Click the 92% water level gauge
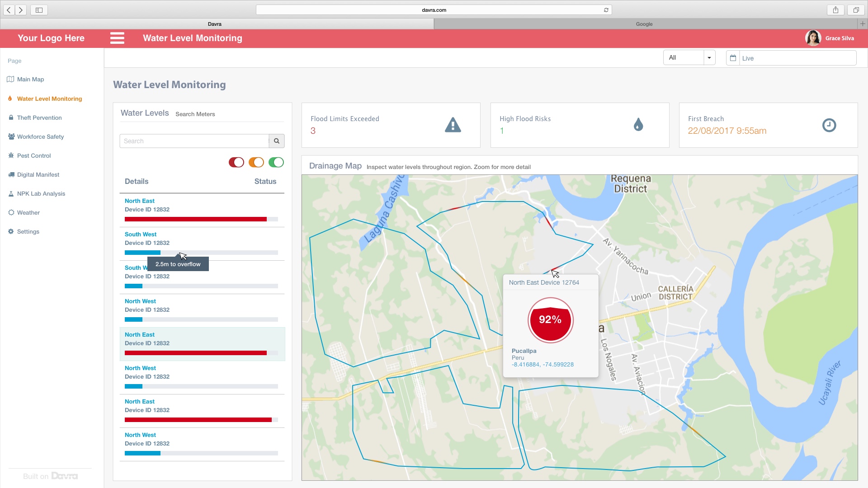The width and height of the screenshot is (868, 488). pos(550,320)
